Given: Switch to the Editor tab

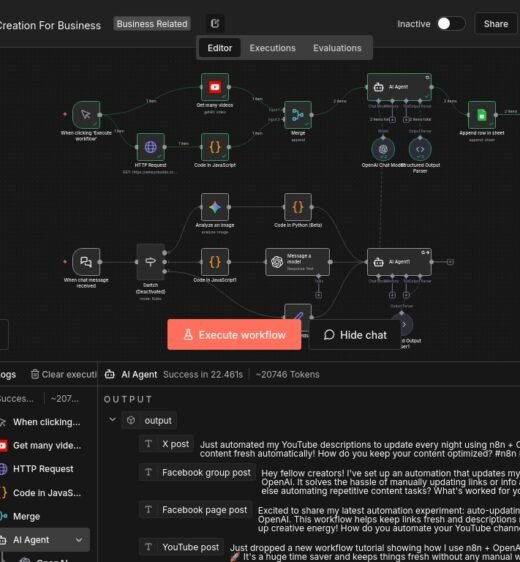Looking at the screenshot, I should 220,48.
